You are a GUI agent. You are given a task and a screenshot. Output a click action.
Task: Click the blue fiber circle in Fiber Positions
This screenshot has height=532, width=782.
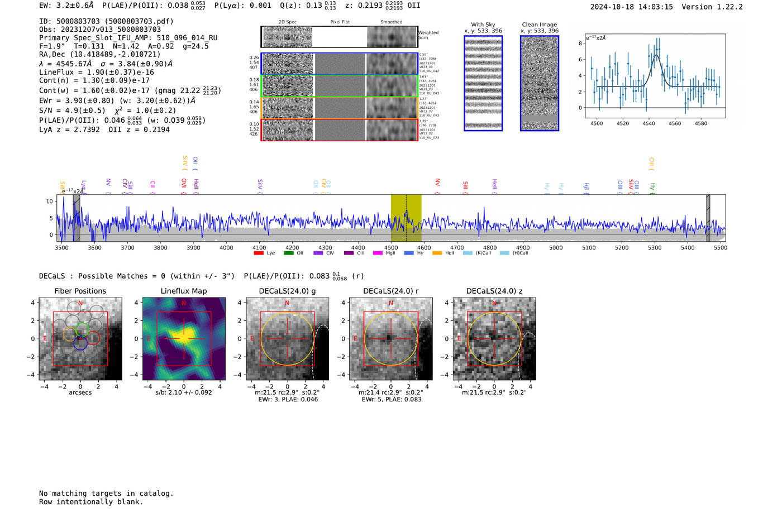click(80, 343)
